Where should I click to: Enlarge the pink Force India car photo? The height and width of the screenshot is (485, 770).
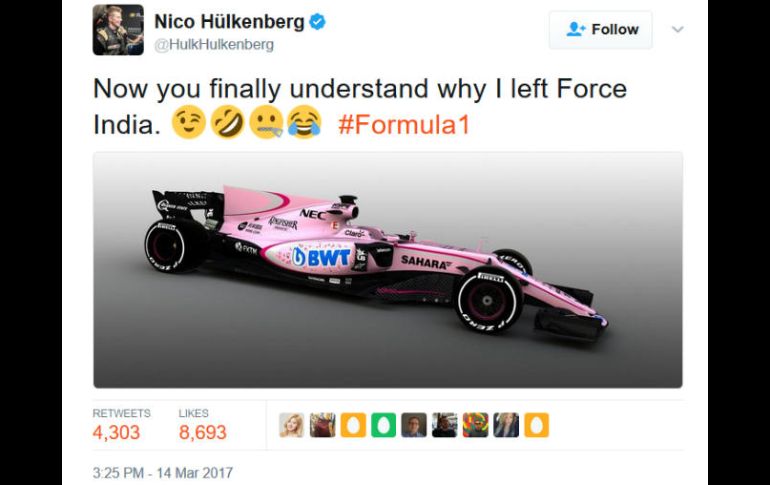click(388, 270)
